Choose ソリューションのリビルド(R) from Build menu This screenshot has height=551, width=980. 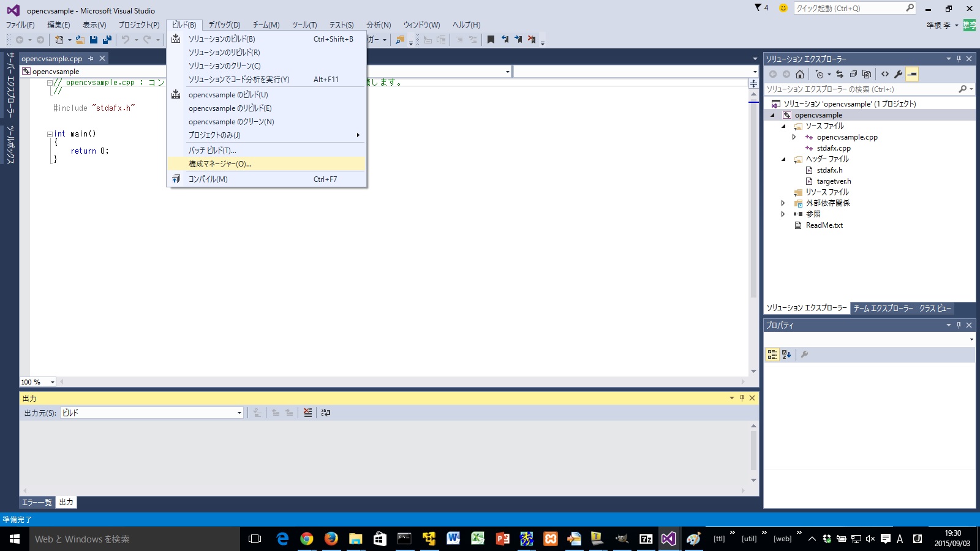224,53
